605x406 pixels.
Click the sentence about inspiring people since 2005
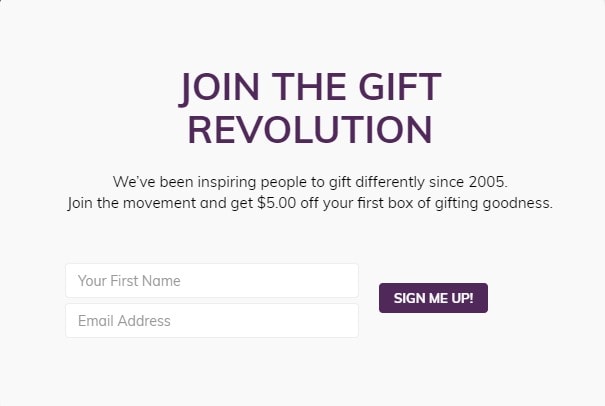click(x=310, y=182)
